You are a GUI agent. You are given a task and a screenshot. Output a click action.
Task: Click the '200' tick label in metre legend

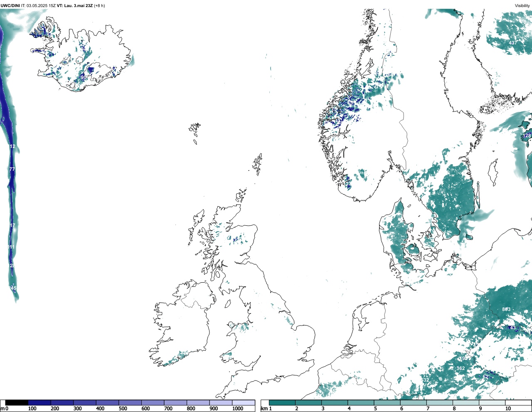coord(55,409)
